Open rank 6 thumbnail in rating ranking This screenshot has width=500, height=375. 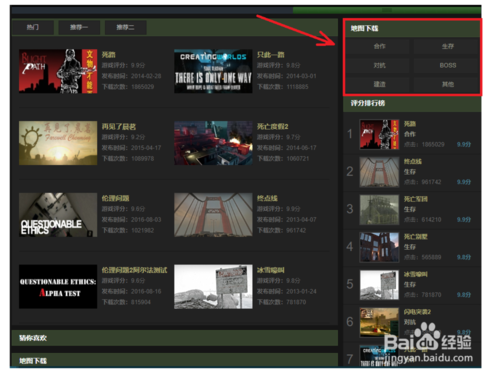click(x=379, y=322)
